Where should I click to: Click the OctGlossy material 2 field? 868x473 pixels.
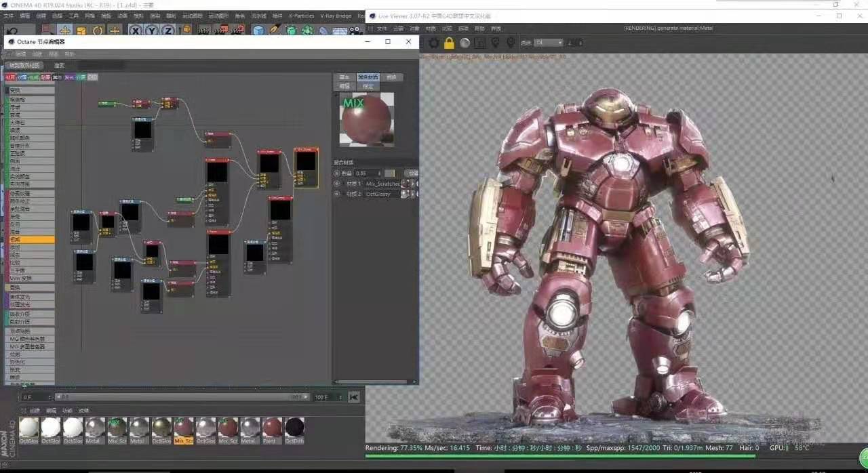(383, 194)
